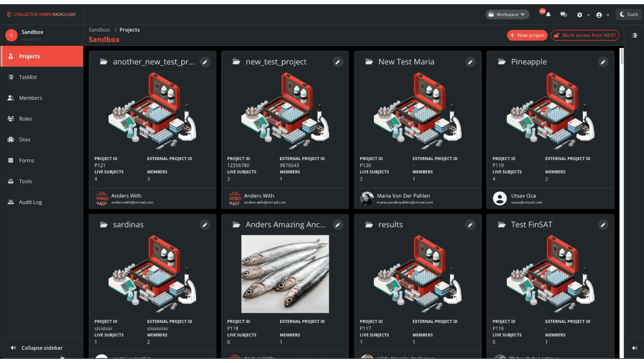Open the Anders Amazing project fish thumbnail
Image resolution: width=644 pixels, height=363 pixels.
click(285, 273)
